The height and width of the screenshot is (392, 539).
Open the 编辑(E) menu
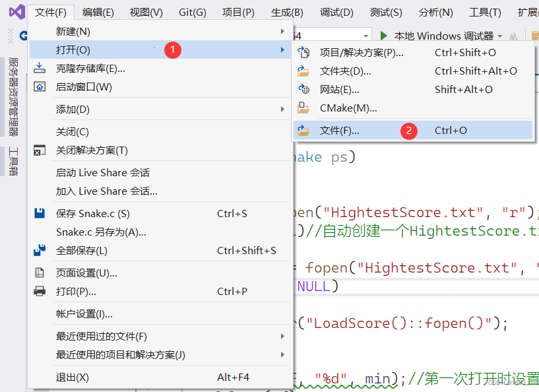pyautogui.click(x=98, y=13)
